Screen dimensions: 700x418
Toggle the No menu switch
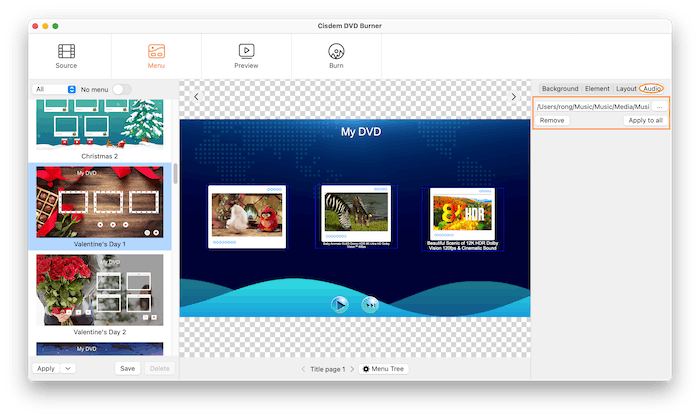coord(121,89)
